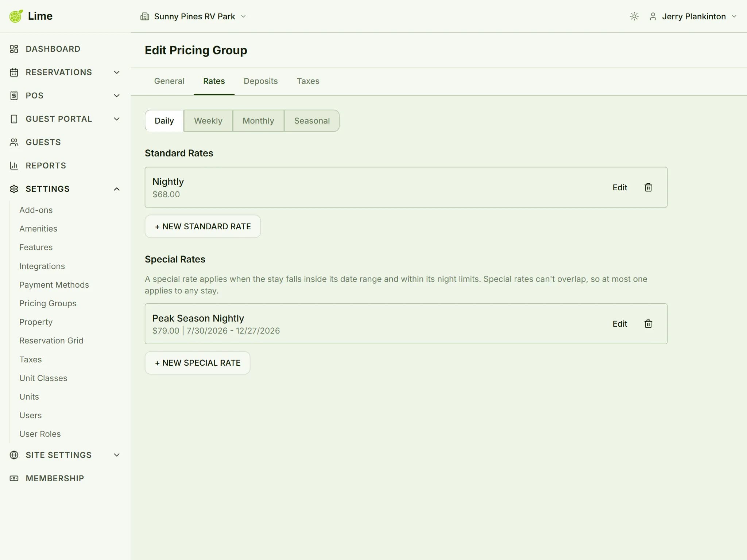The width and height of the screenshot is (747, 560).
Task: Go to Pricing Groups
Action: [48, 303]
